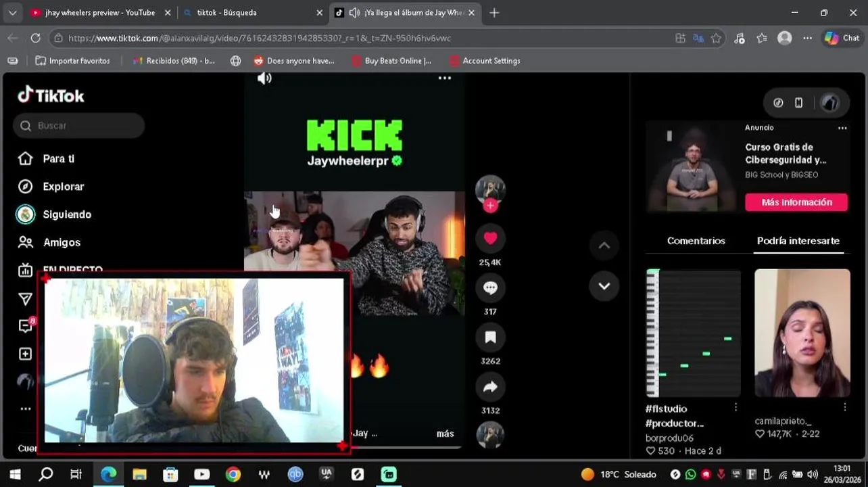868x487 pixels.
Task: Open the sound disc of the video
Action: pos(490,435)
